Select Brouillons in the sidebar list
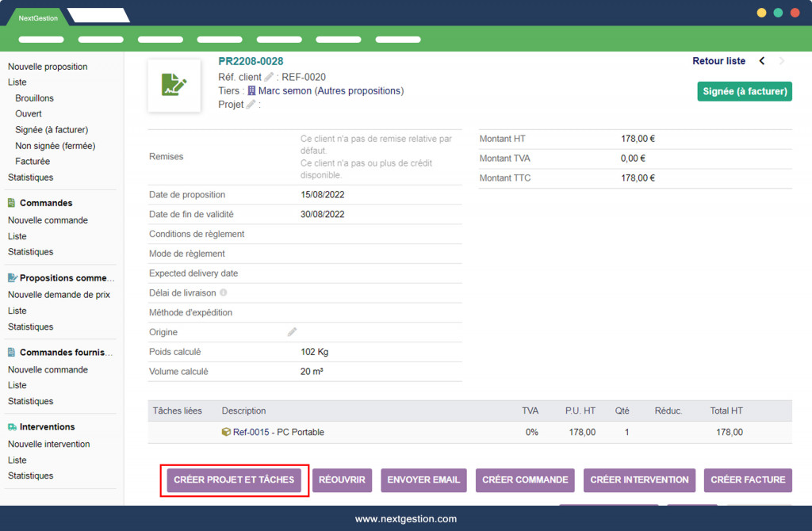Screen dimensions: 812x531 [x=34, y=98]
